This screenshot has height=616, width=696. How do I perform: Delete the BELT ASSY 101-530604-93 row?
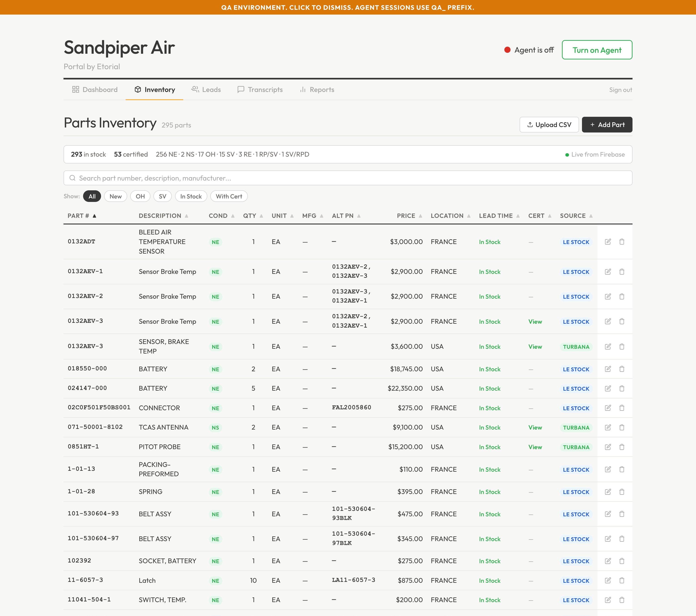click(x=622, y=514)
